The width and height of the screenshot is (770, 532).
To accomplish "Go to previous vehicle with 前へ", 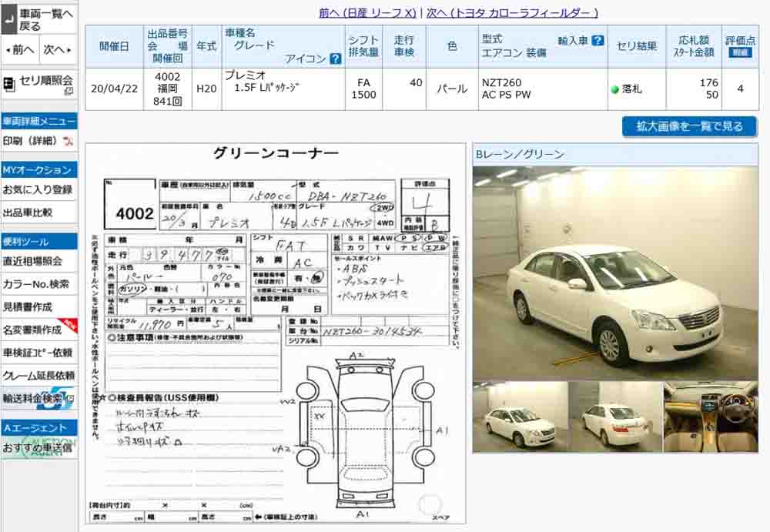I will click(x=20, y=49).
